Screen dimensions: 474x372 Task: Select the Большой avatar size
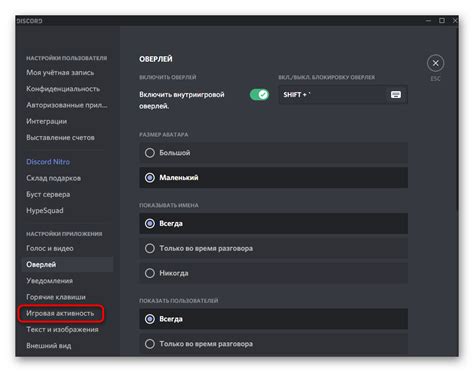click(x=273, y=153)
